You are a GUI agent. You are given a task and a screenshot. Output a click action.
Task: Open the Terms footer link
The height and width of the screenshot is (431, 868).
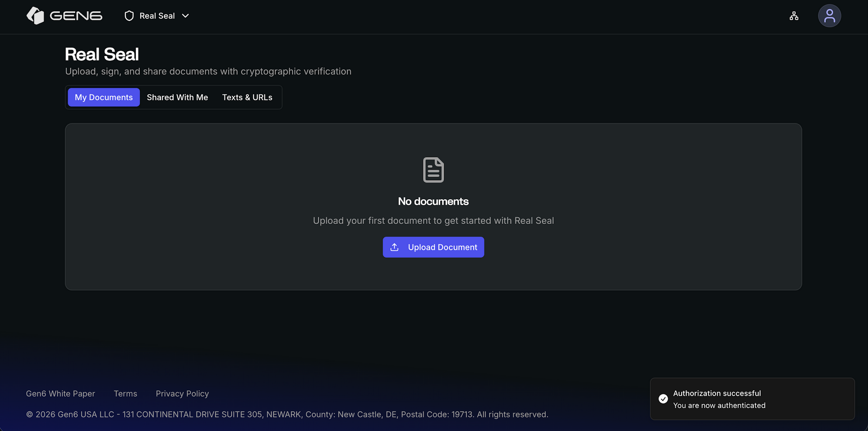tap(125, 394)
